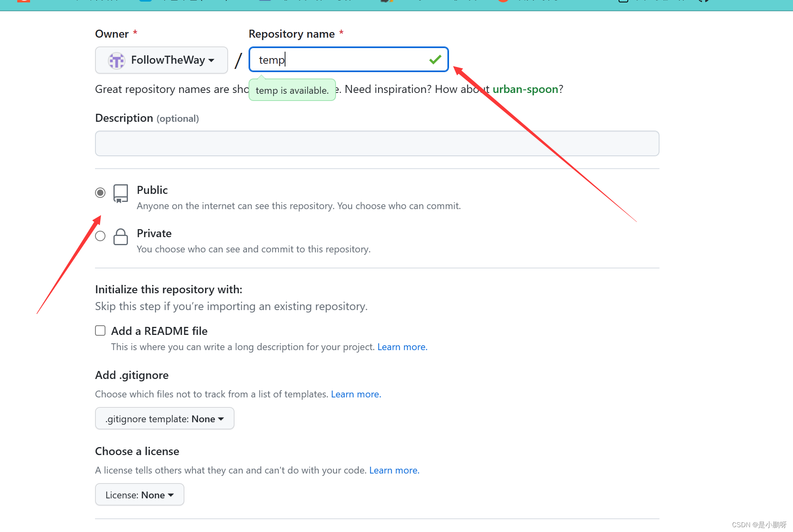Expand the License: None dropdown
The image size is (793, 532).
140,495
